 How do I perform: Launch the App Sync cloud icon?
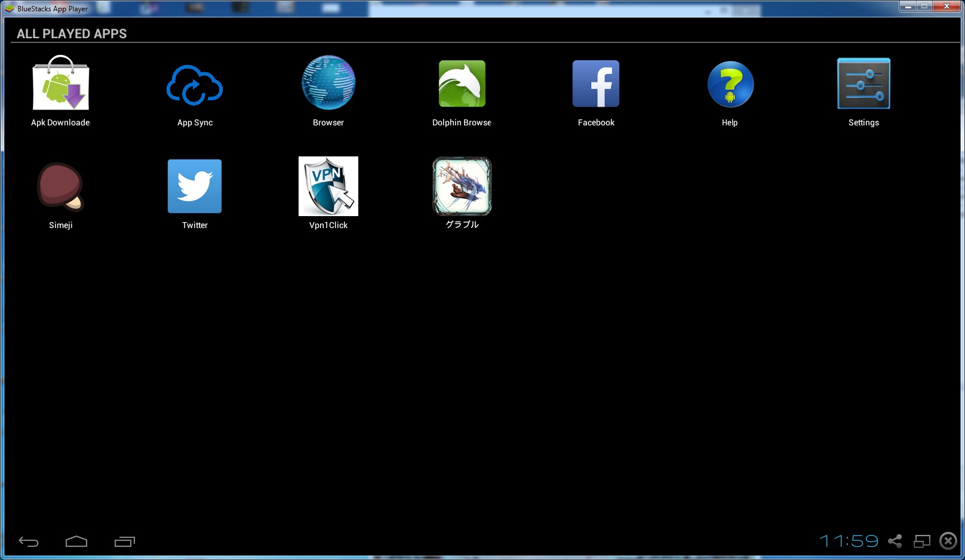[195, 84]
